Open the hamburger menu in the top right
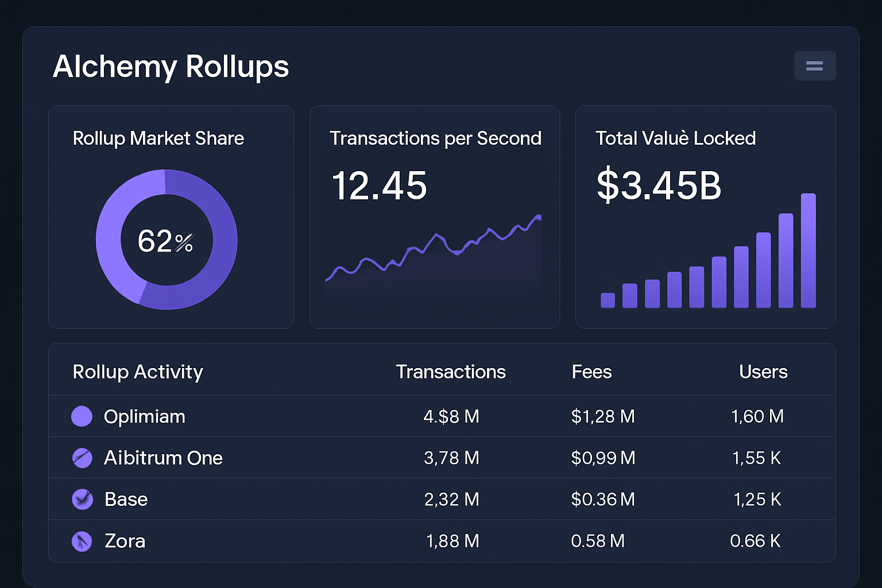 [815, 65]
